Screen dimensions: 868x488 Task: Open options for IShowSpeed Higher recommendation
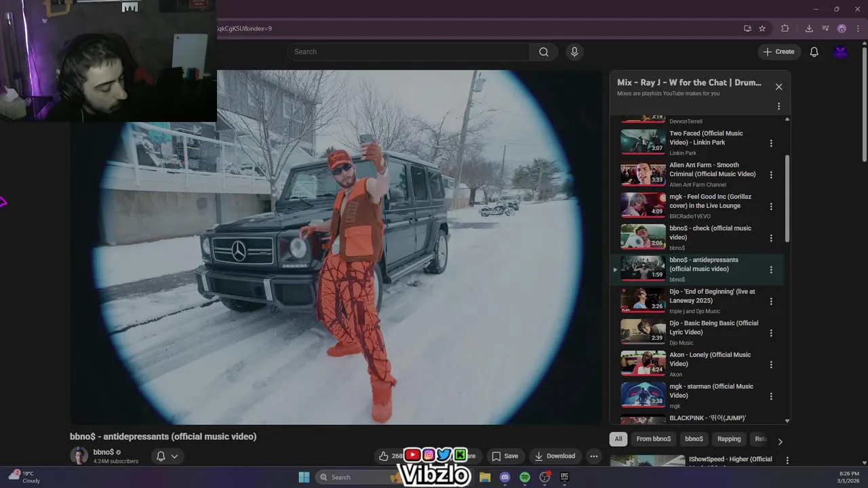(x=787, y=460)
